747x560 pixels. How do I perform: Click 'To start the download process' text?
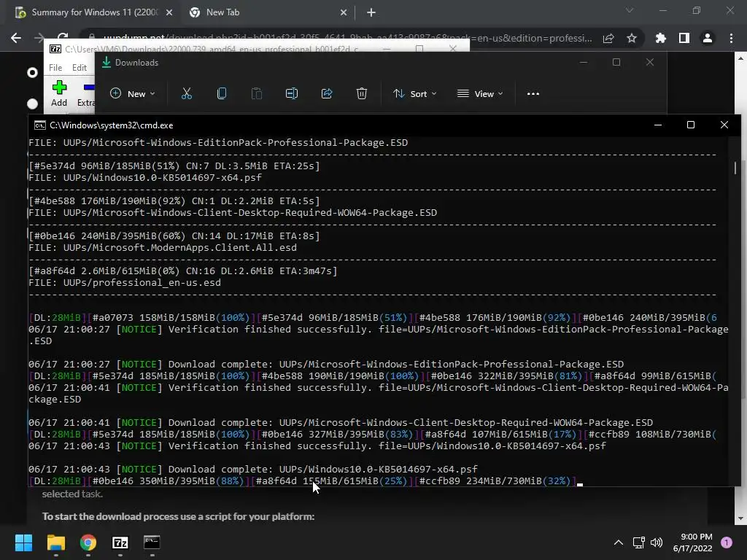pos(178,517)
